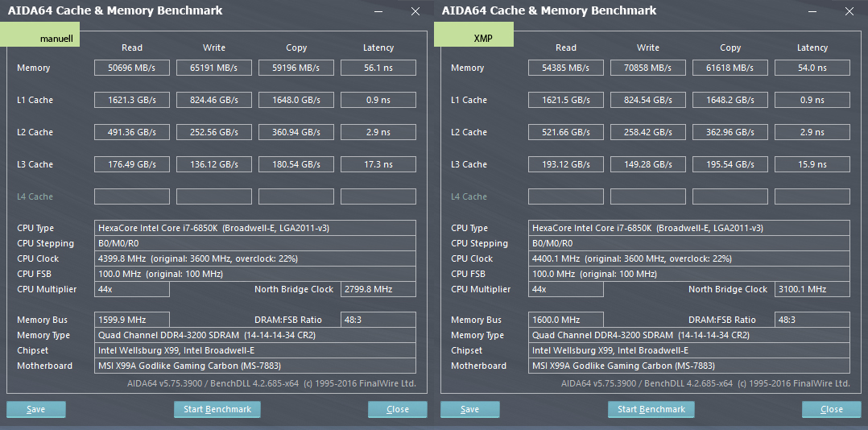The height and width of the screenshot is (430, 868).
Task: Click CPU Type field in manuell window
Action: 255,228
